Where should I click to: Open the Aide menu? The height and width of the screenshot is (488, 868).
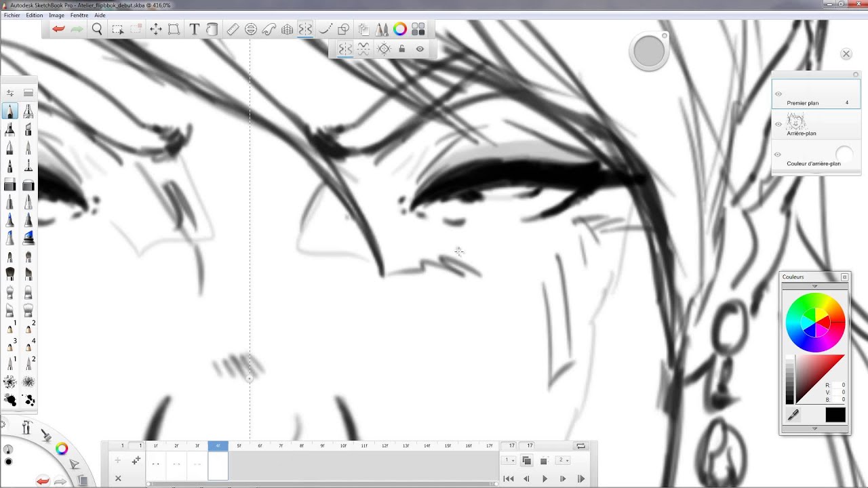click(x=100, y=15)
